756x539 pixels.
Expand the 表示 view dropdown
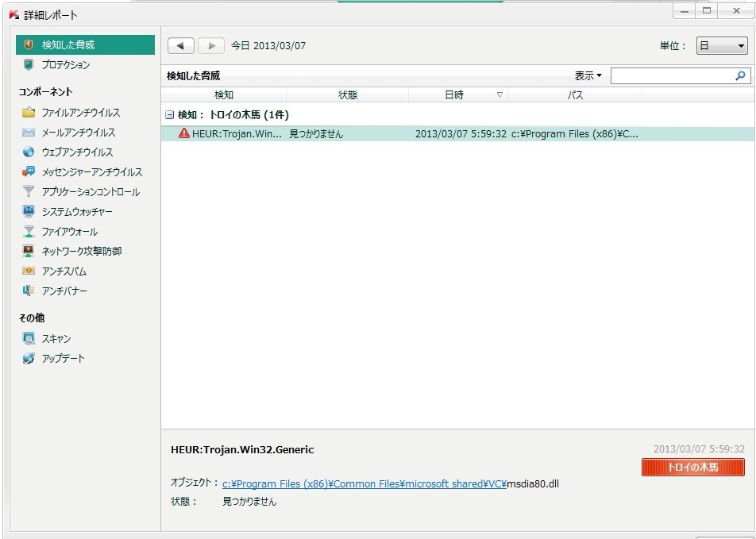tap(588, 76)
